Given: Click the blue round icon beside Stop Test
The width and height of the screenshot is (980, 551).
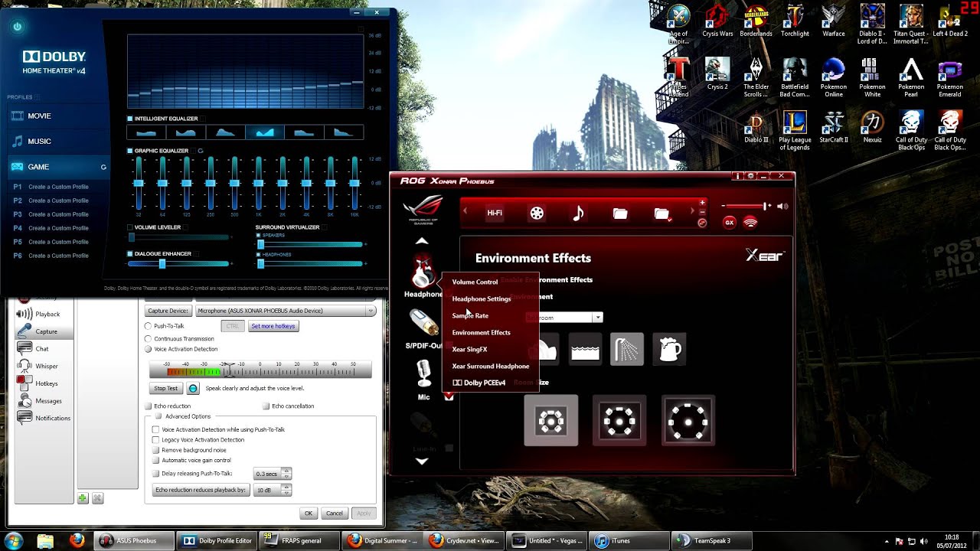Looking at the screenshot, I should [193, 389].
